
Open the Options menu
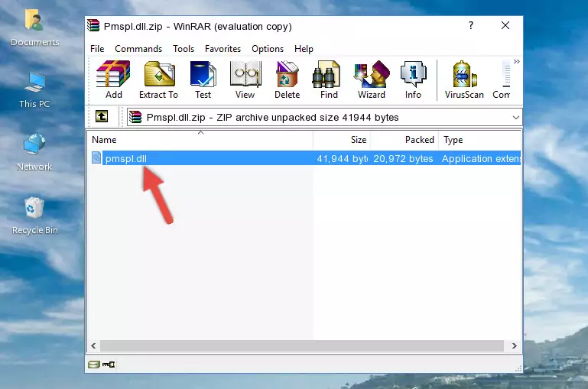pyautogui.click(x=268, y=49)
